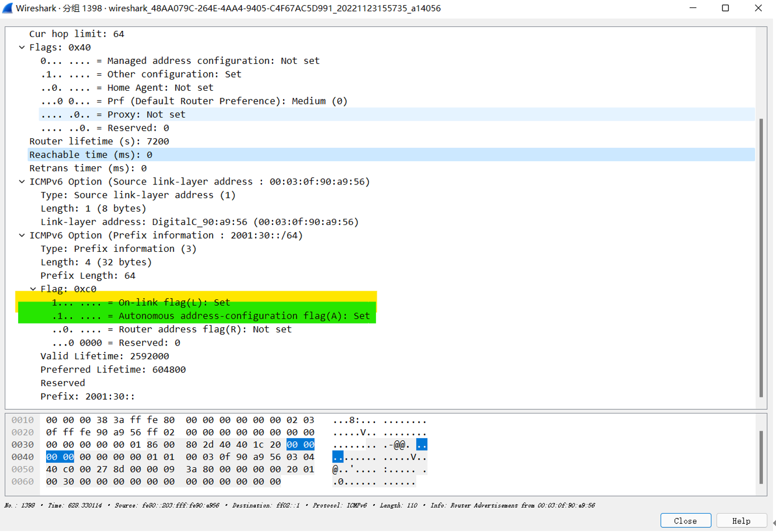Image resolution: width=776 pixels, height=532 pixels.
Task: Select Retrans timer (ms): 0 row
Action: pyautogui.click(x=392, y=168)
